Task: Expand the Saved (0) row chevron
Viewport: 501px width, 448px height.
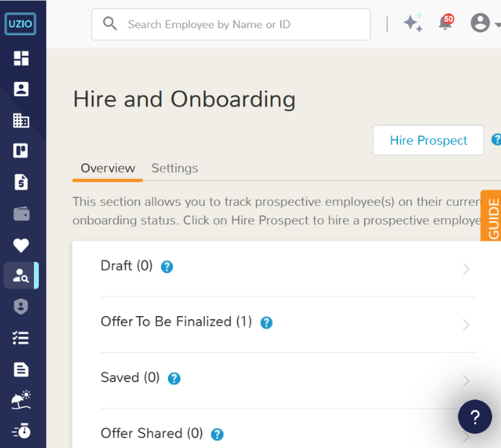Action: coord(466,380)
